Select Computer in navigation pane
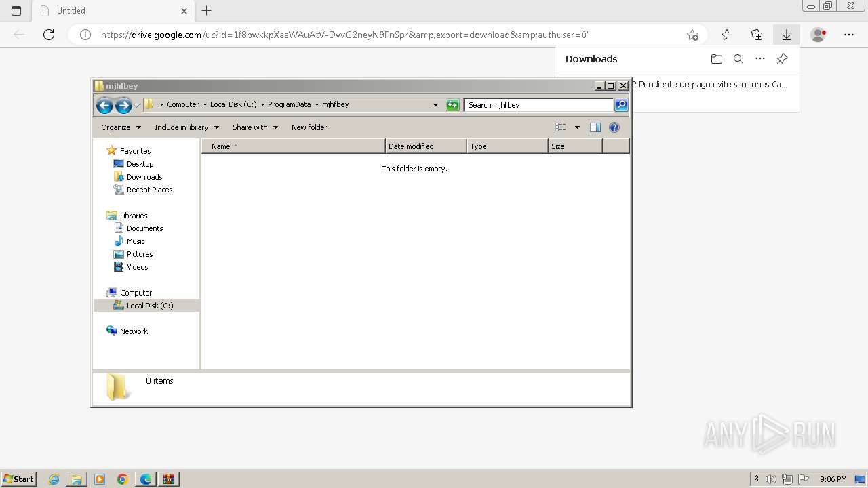This screenshot has height=488, width=868. click(136, 293)
